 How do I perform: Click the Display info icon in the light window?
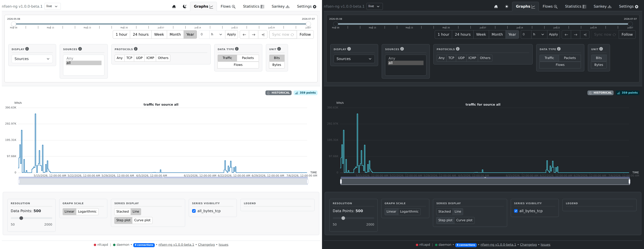27,49
